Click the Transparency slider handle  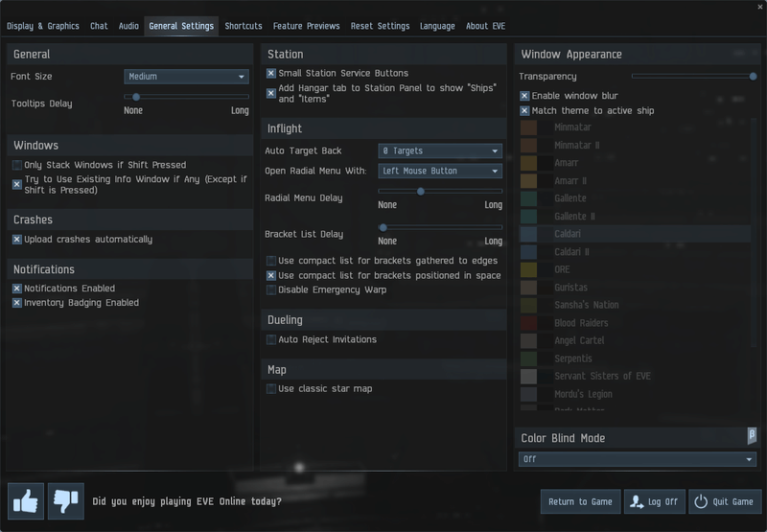click(x=753, y=77)
